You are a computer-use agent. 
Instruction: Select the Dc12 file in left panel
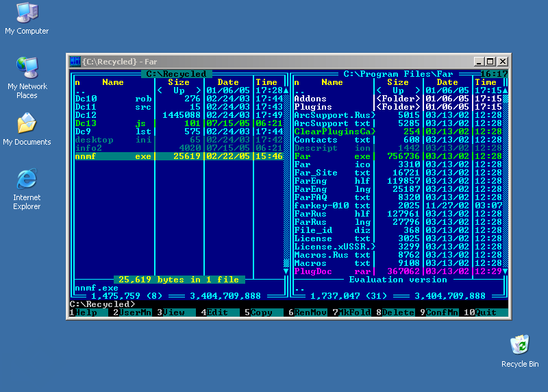(179, 115)
